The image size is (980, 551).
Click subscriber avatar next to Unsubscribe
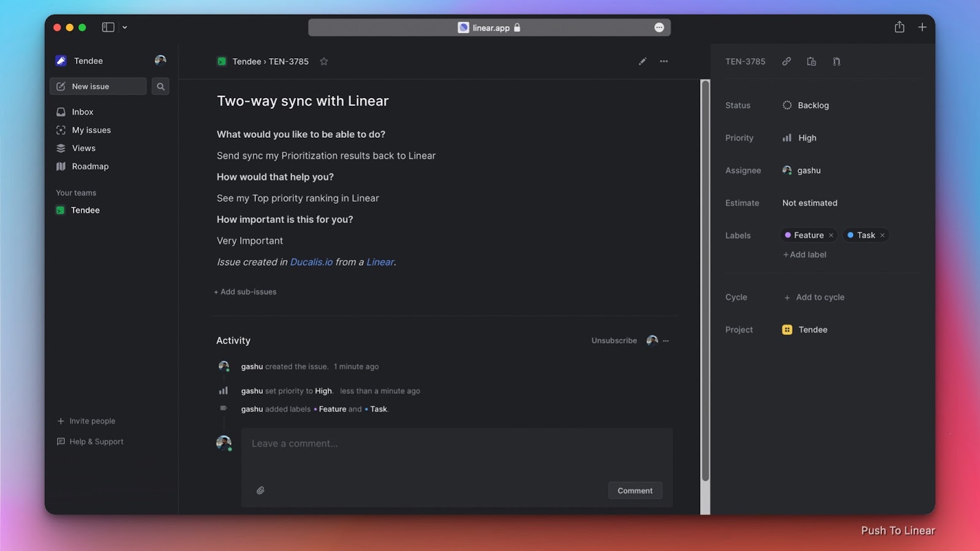(652, 340)
